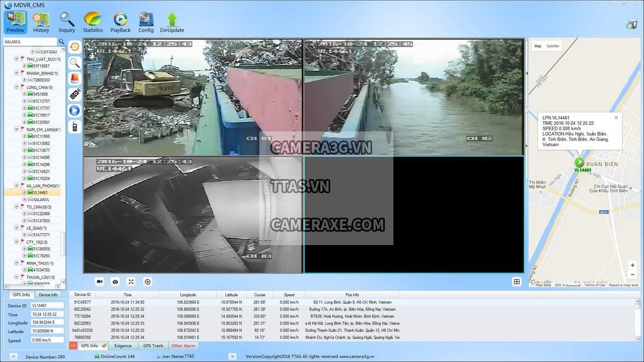Select vehicle 54S1808 in the tree
Screen dimensions: 644x362
coord(40,94)
